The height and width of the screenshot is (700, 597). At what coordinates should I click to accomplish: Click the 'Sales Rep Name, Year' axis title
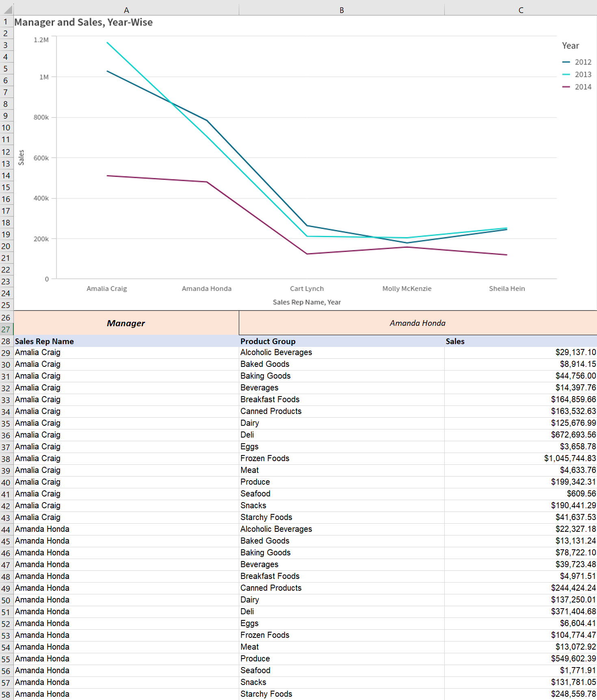[x=307, y=302]
